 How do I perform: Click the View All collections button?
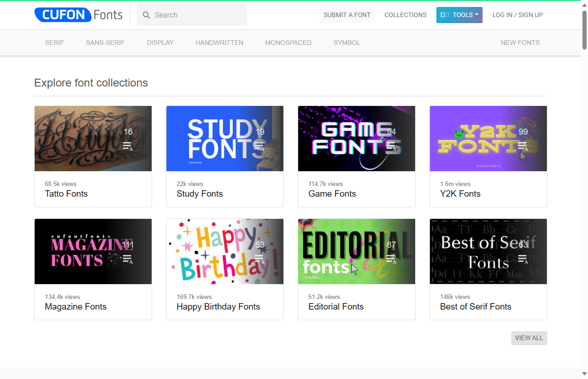click(x=529, y=338)
